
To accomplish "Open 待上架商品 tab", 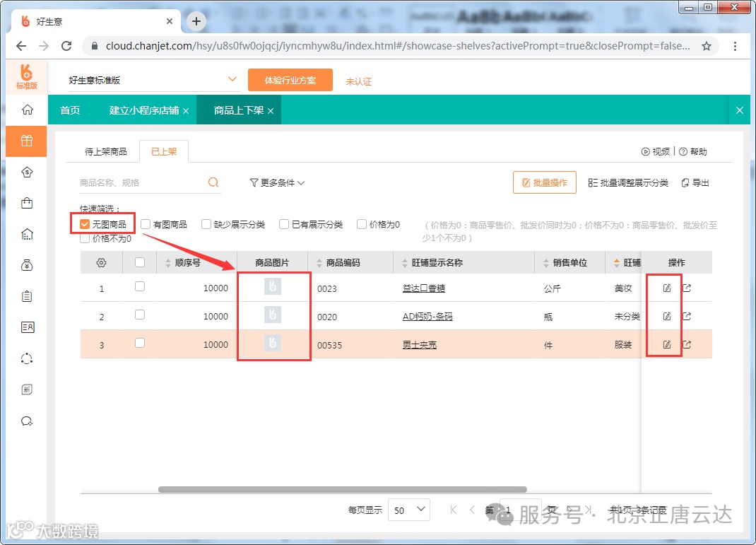I will tap(105, 151).
